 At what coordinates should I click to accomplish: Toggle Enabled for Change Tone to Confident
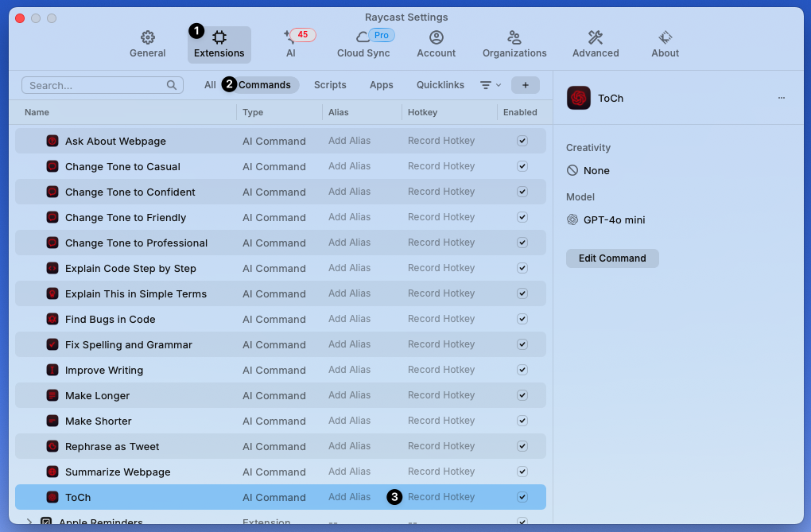[x=522, y=192]
